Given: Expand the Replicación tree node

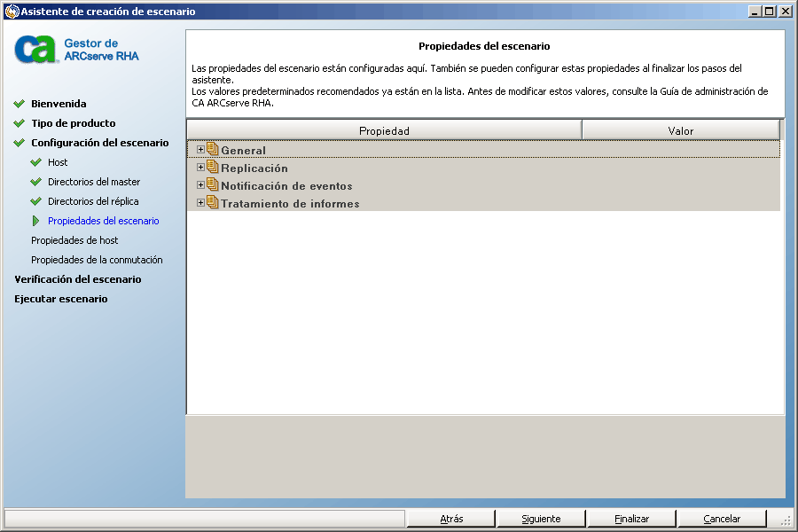Looking at the screenshot, I should 200,168.
